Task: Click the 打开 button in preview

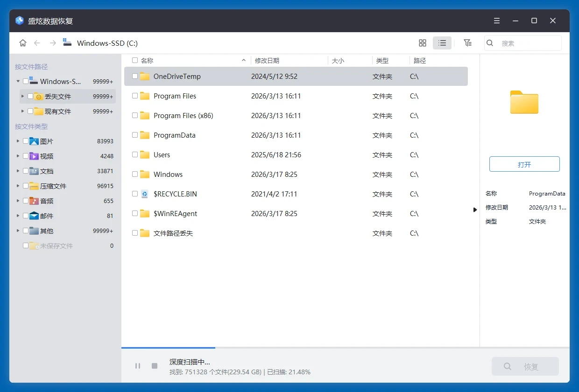Action: pos(524,164)
